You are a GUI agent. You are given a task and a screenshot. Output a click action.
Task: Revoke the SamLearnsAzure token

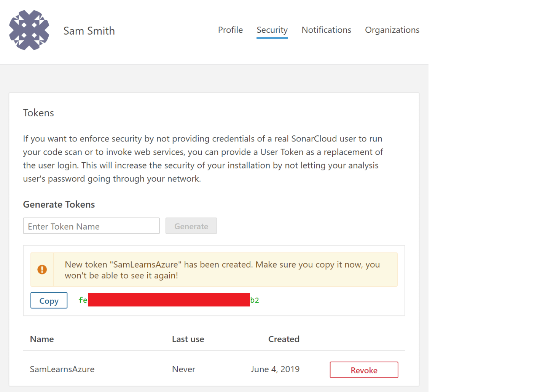click(x=364, y=370)
